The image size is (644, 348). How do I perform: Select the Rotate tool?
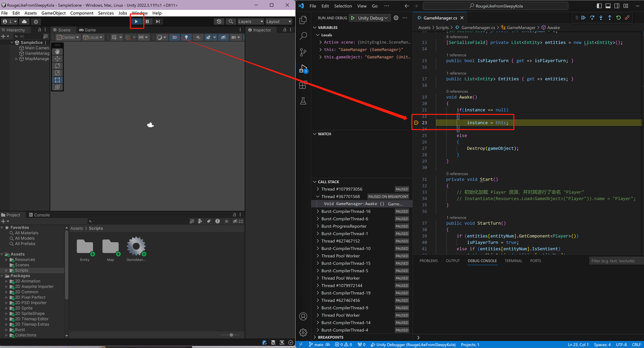pos(57,66)
